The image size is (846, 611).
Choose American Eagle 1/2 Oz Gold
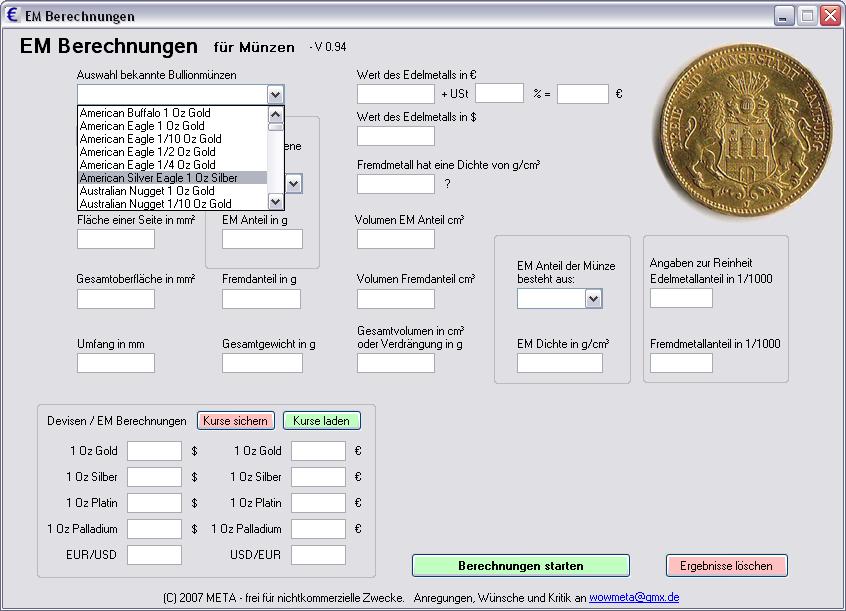173,152
